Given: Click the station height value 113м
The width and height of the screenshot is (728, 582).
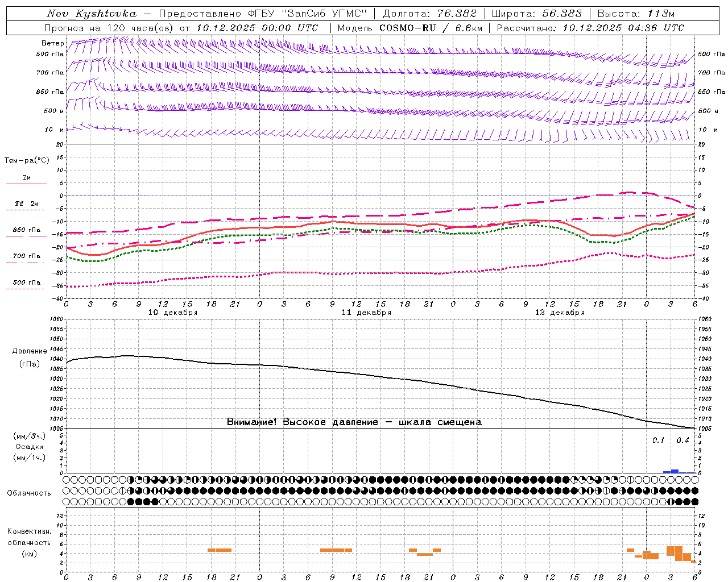Looking at the screenshot, I should tap(661, 14).
